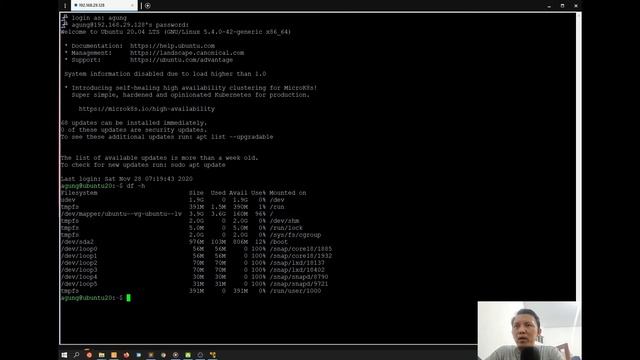This screenshot has height=360, width=640.
Task: Open Firefox from the taskbar
Action: (126, 355)
